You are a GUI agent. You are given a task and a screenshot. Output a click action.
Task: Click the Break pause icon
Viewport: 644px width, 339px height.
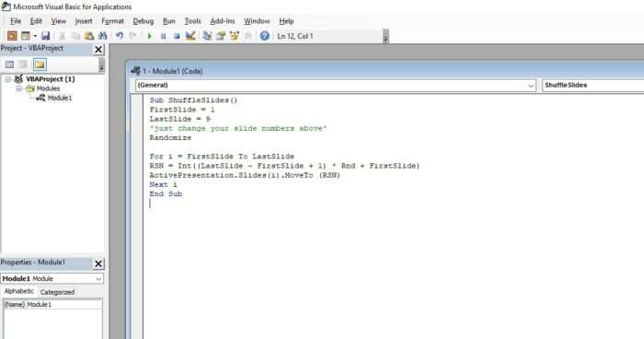163,36
